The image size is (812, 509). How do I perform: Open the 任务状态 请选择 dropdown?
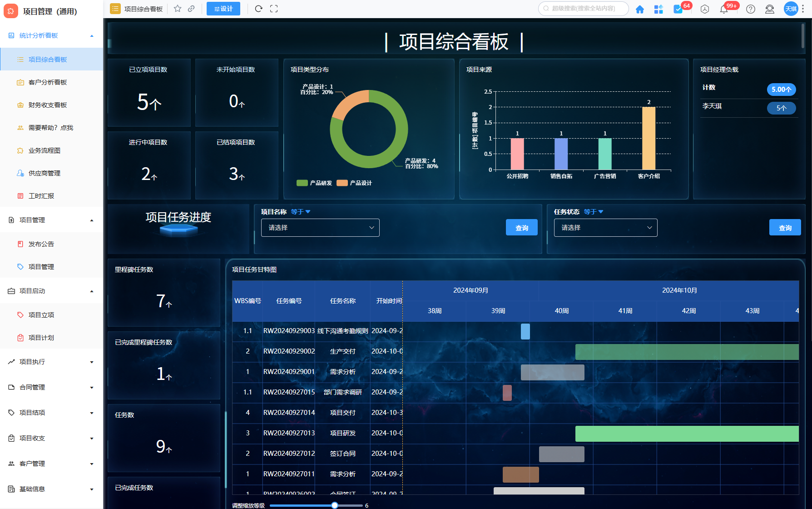pos(605,228)
